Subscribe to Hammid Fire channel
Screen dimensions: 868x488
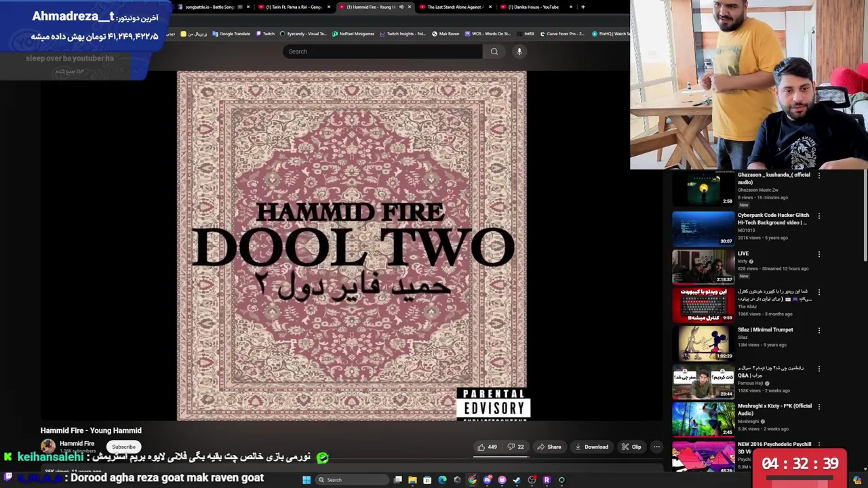[x=123, y=447]
